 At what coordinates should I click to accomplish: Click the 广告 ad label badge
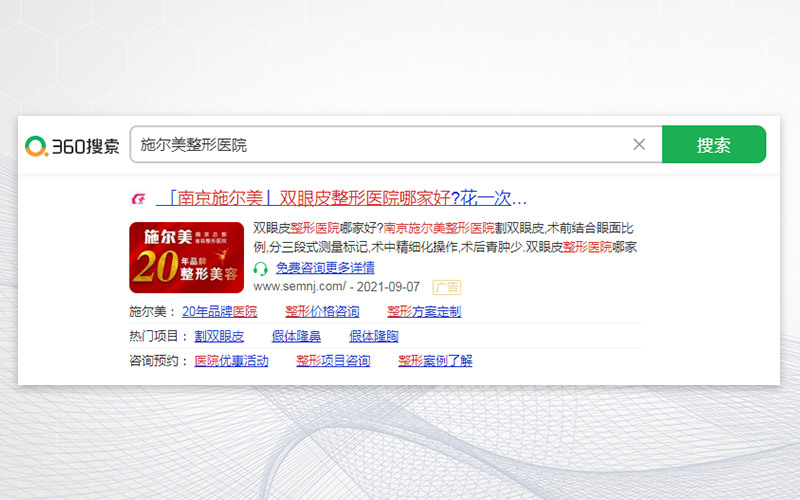point(447,287)
